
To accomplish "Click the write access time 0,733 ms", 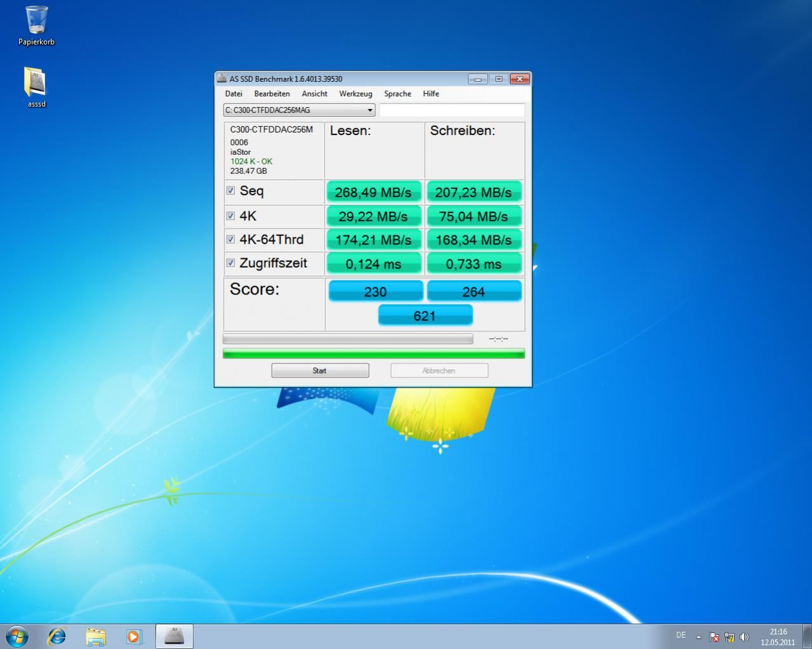I will coord(474,264).
